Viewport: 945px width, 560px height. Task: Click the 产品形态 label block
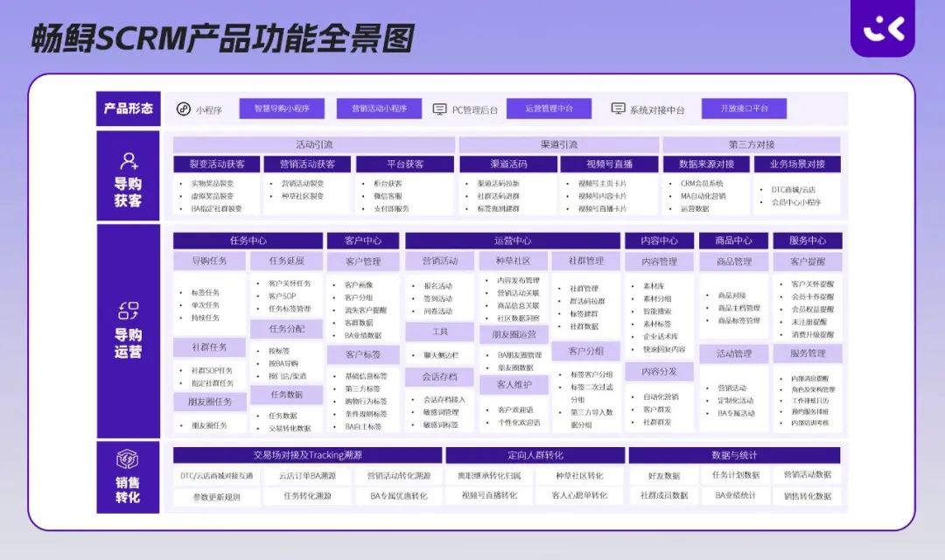129,108
